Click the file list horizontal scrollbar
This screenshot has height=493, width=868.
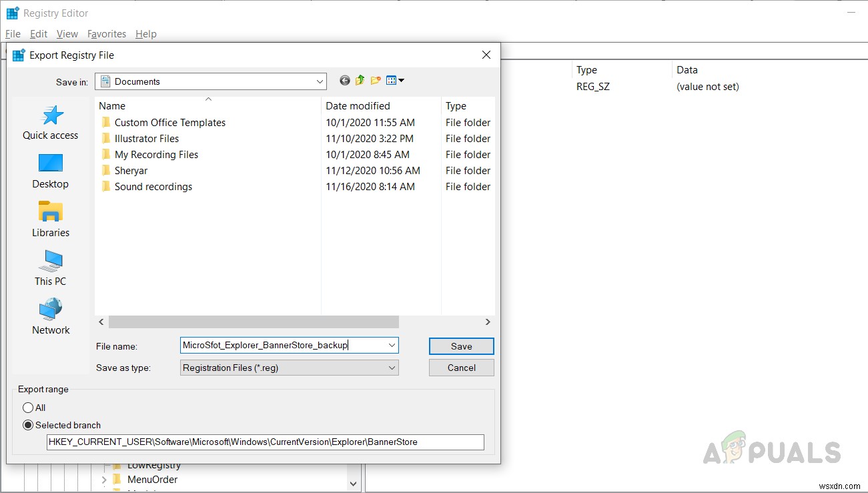pyautogui.click(x=254, y=322)
